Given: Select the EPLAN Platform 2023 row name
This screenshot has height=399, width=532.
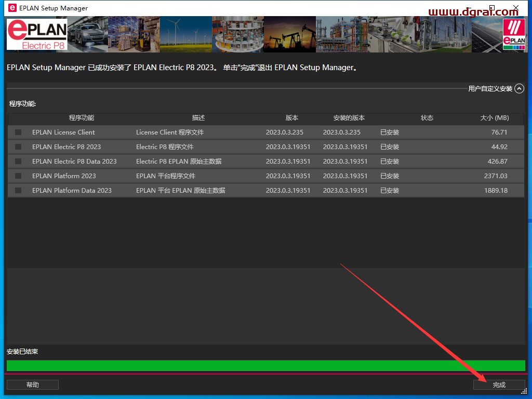Looking at the screenshot, I should (64, 176).
